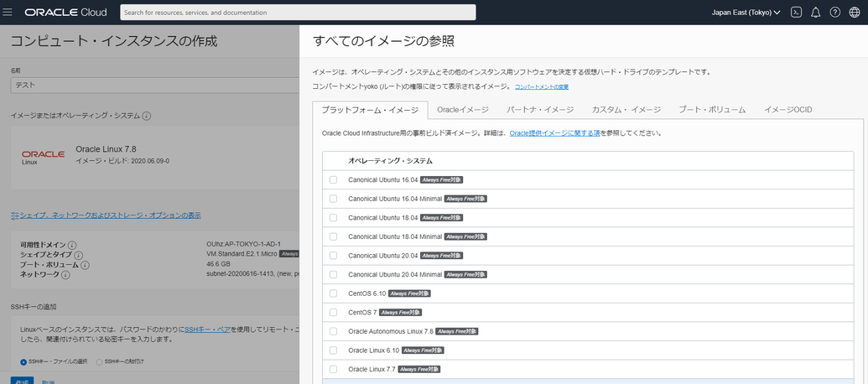Viewport: 868px width, 384px height.
Task: Click info icon next to ブート・ボリューム
Action: [85, 265]
